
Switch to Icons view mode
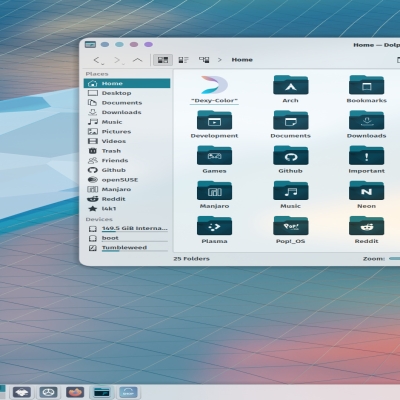(x=163, y=60)
